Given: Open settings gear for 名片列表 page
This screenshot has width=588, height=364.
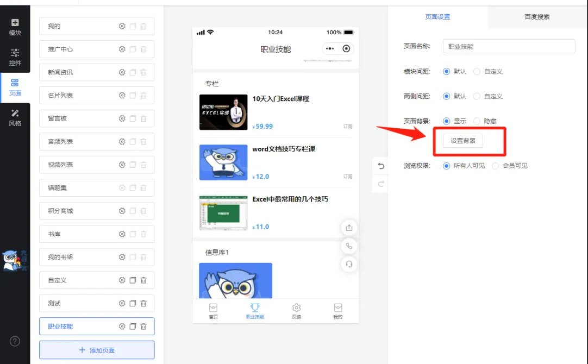Looking at the screenshot, I should (122, 96).
